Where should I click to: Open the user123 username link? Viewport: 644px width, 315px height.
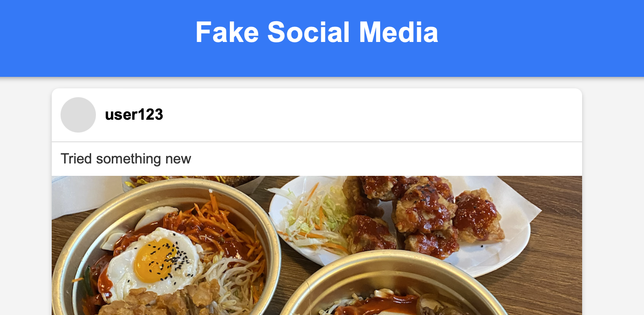tap(133, 114)
